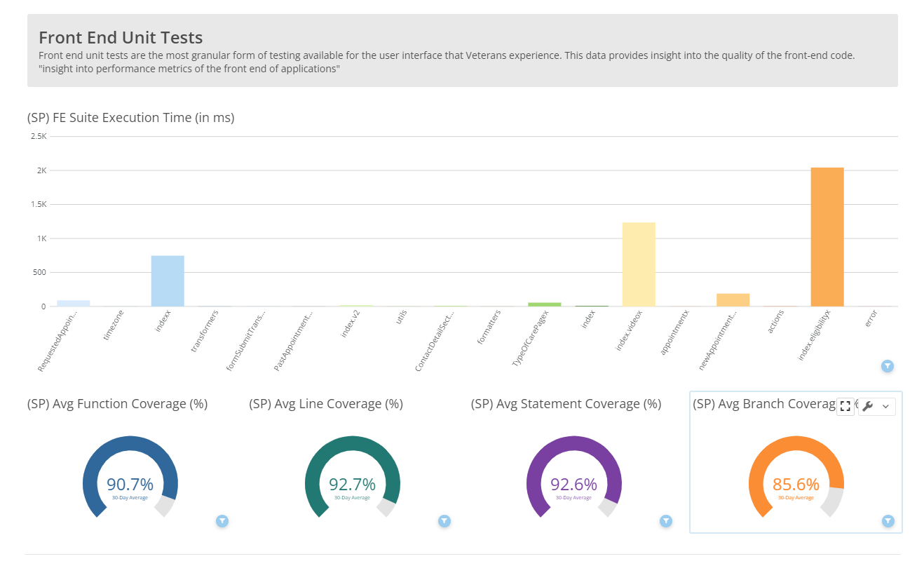Image resolution: width=924 pixels, height=573 pixels.
Task: Open the filter funnel below the execution time chart
Action: pos(888,365)
